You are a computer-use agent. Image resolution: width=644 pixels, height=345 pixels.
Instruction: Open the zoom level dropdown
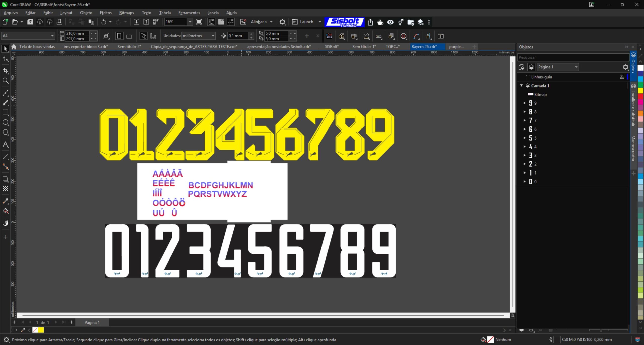190,22
